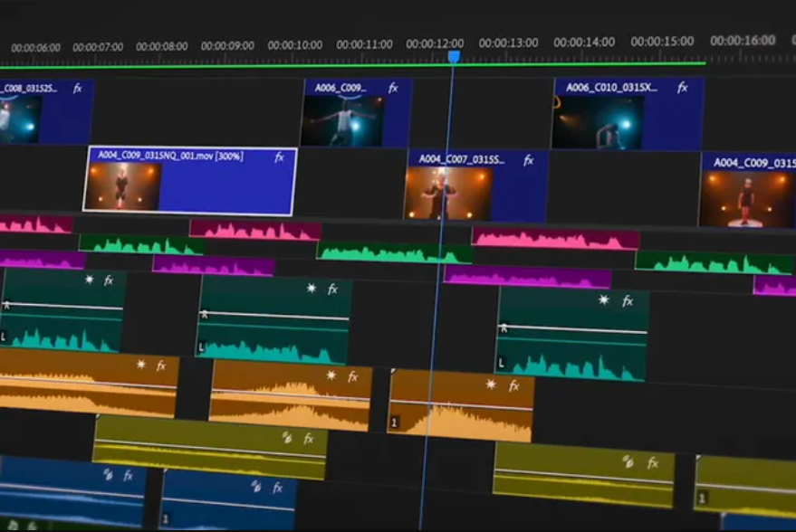This screenshot has height=532, width=796.
Task: Jump to 00:00:15:00 on the time ruler
Action: 662,41
